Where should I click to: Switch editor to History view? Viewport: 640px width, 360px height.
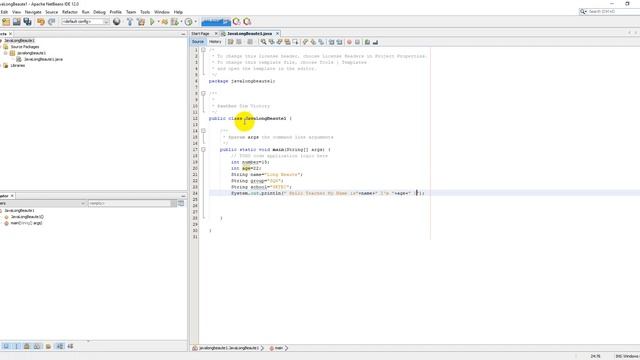coord(215,42)
